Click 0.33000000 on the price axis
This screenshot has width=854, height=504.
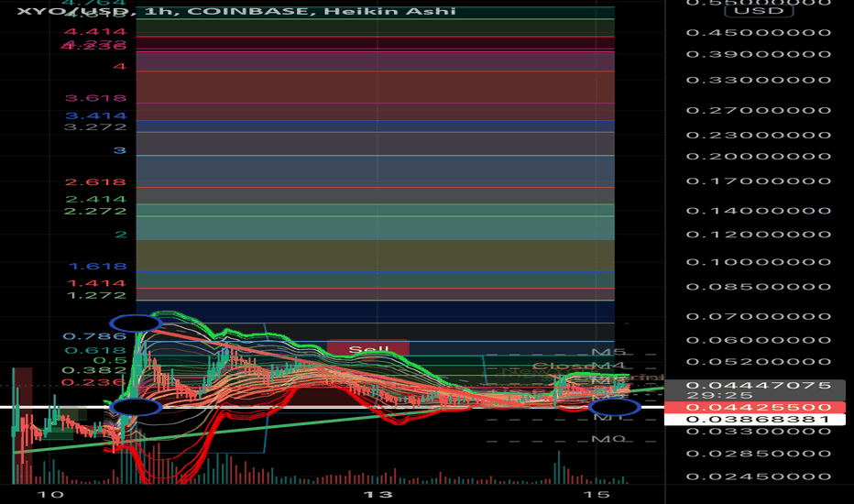click(x=759, y=80)
